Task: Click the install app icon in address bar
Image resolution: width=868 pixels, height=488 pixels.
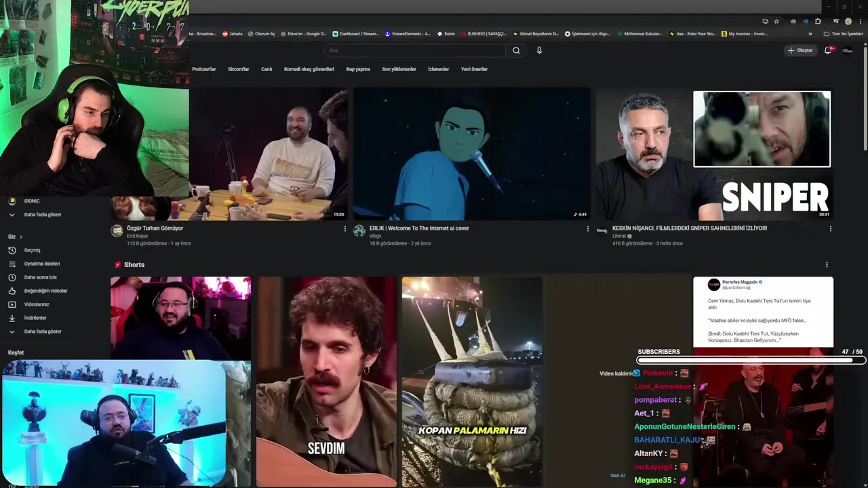Action: [766, 21]
